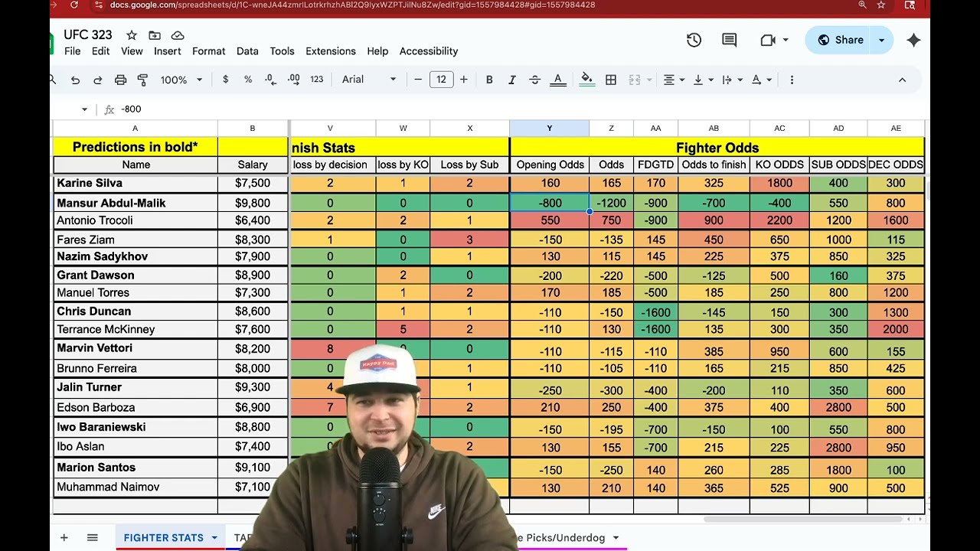Open the text color picker
This screenshot has height=551, width=980.
(x=558, y=80)
